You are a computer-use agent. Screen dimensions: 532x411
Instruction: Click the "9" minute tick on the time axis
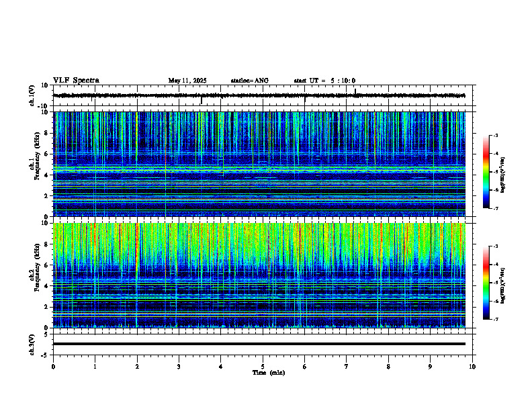[430, 367]
